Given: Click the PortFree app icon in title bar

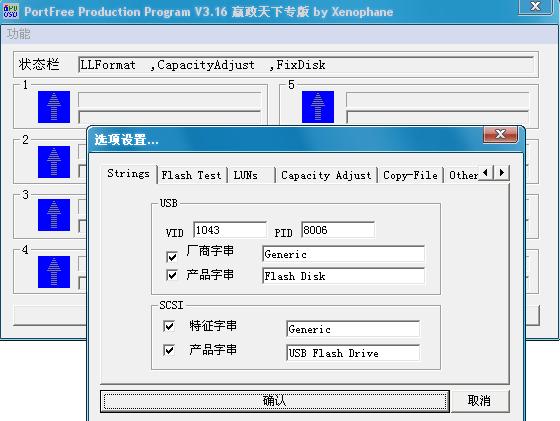Looking at the screenshot, I should (11, 11).
